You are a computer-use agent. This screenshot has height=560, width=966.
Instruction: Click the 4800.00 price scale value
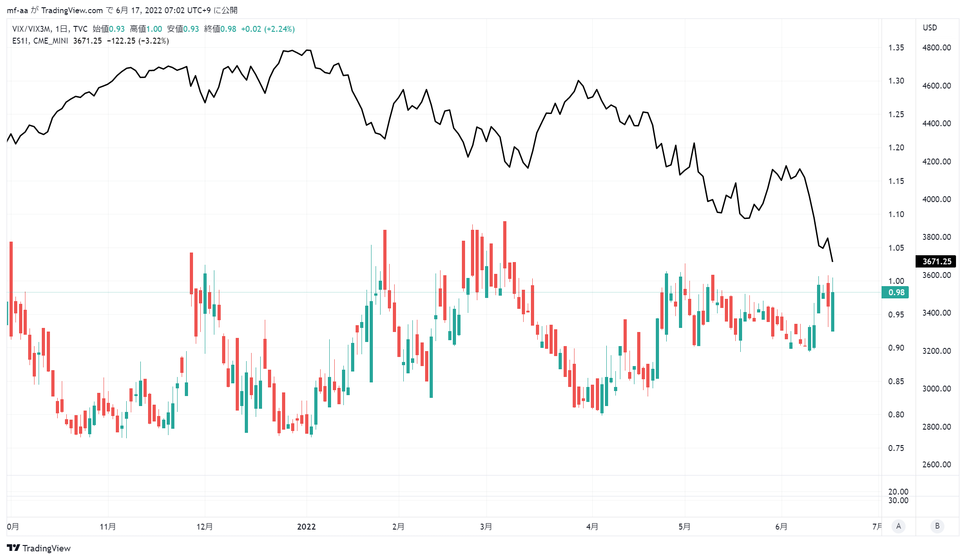[x=936, y=48]
